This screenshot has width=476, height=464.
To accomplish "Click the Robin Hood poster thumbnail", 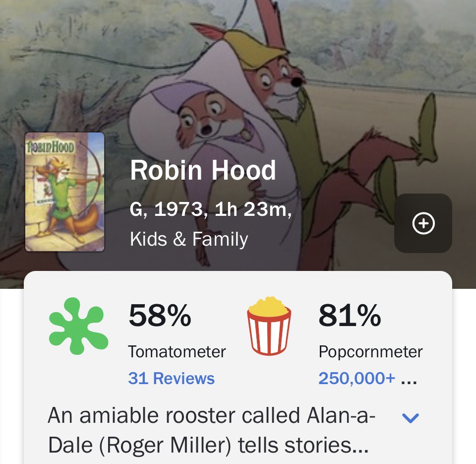I will 65,192.
